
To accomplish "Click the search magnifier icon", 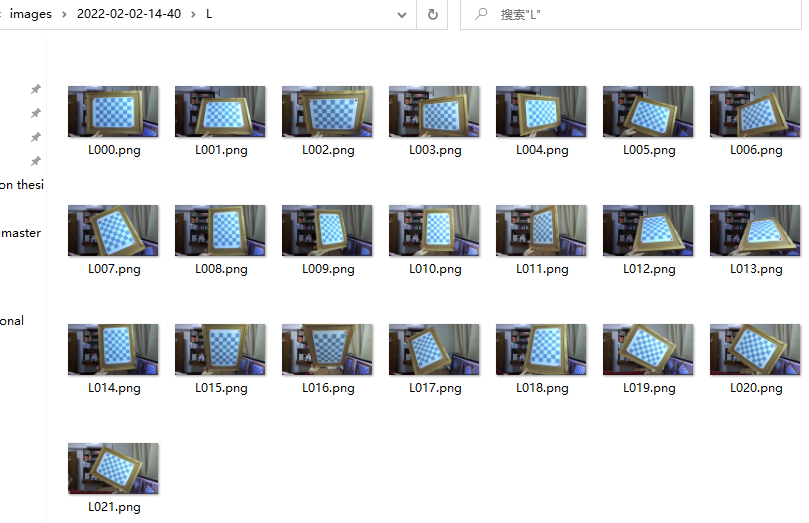I will coord(481,14).
